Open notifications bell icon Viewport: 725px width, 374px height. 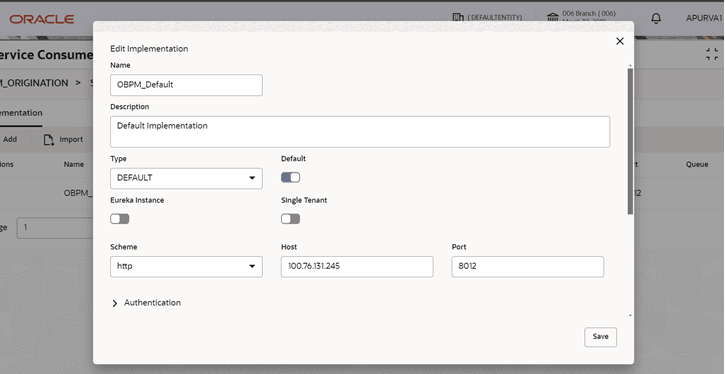pos(656,18)
